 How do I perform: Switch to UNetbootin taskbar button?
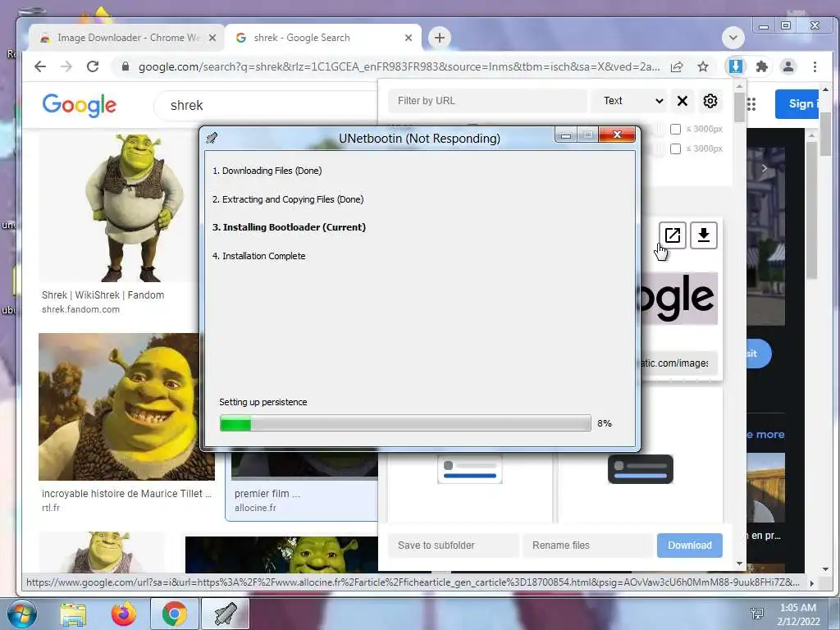225,614
